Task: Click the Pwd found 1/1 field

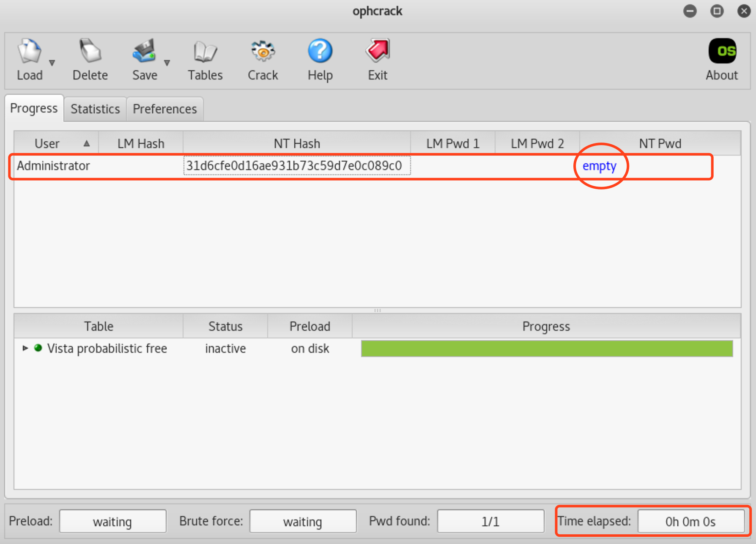Action: coord(490,521)
